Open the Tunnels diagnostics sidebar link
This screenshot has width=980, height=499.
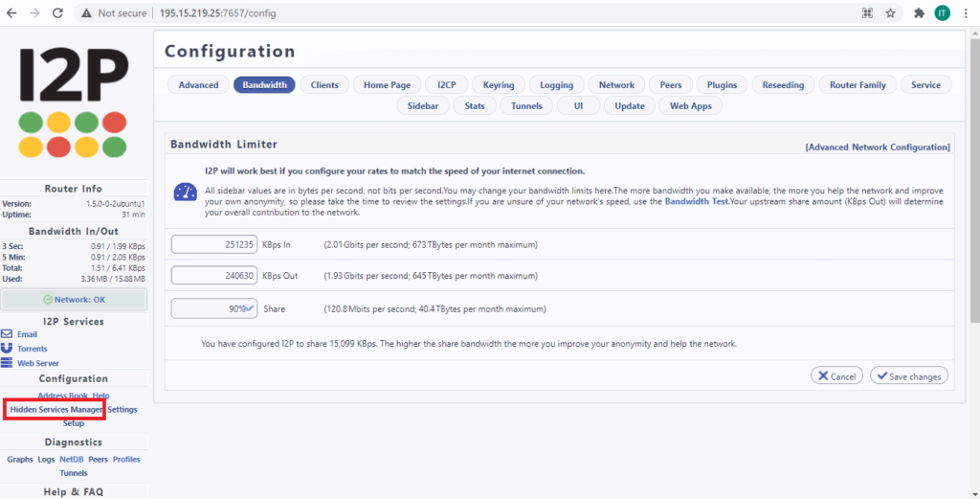tap(73, 473)
